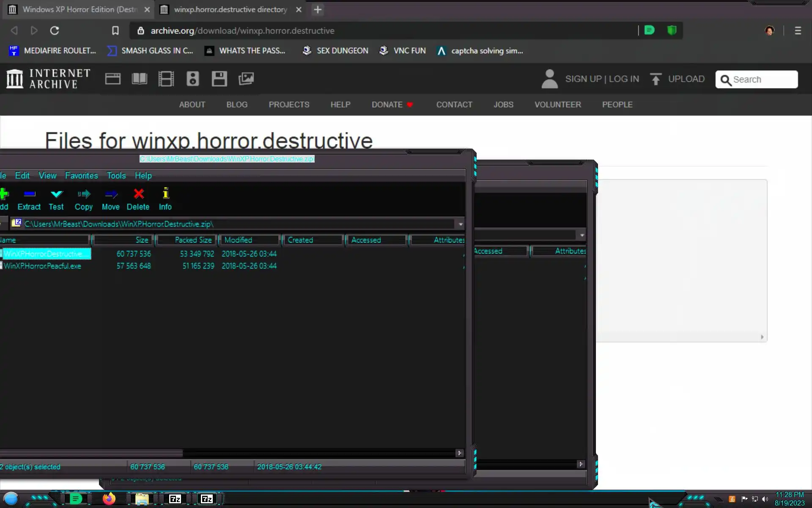The image size is (812, 508).
Task: Click the Test checkmark icon
Action: click(x=56, y=194)
